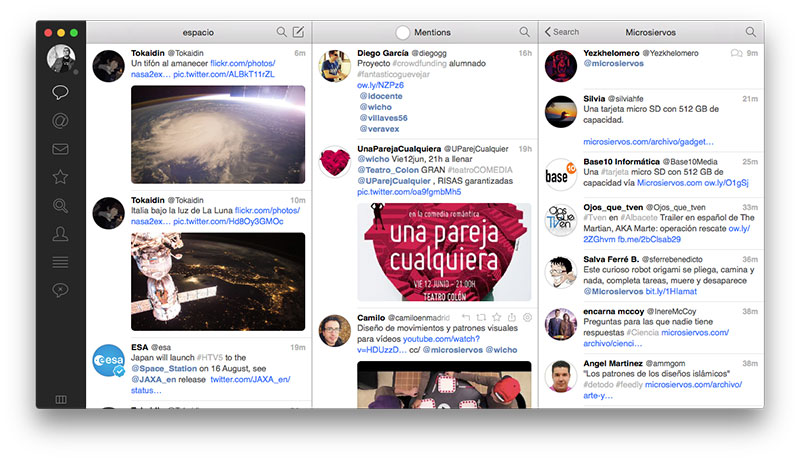This screenshot has height=460, width=800.
Task: Search within the Mentions column
Action: (x=524, y=32)
